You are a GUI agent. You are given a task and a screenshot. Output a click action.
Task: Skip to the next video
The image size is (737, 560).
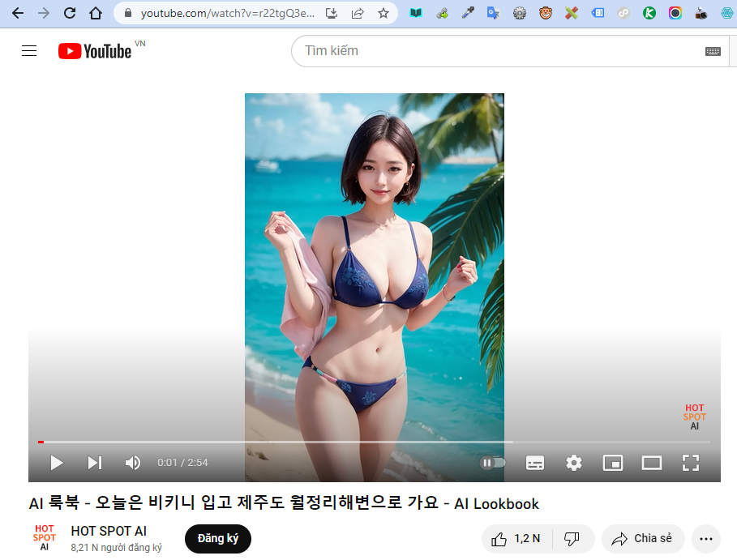tap(95, 463)
